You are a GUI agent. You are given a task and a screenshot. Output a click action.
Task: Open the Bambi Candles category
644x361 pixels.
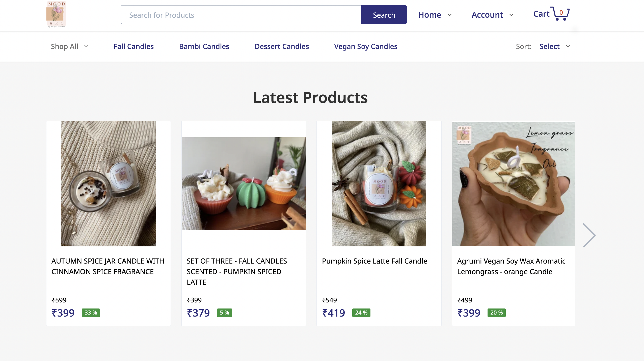pyautogui.click(x=204, y=46)
